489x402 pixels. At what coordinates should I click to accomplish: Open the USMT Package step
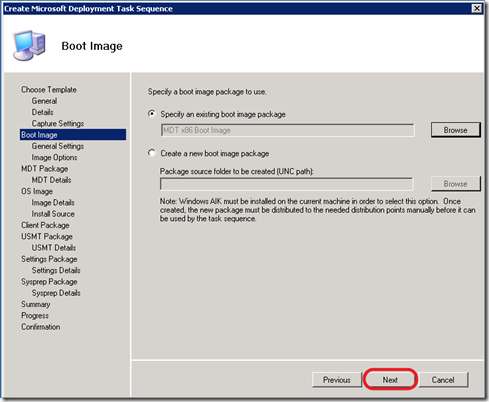[47, 237]
